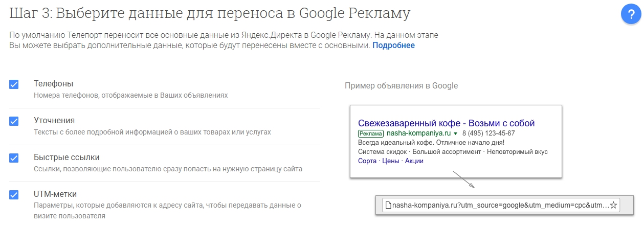
Task: Expand the dropdown arrow beside nasha-kompaniya.ru
Action: click(x=455, y=133)
